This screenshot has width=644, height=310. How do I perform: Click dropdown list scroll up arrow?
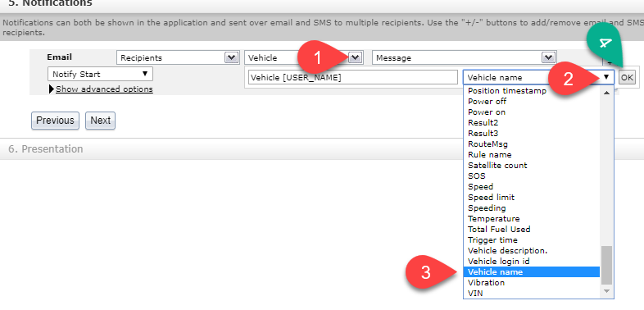(606, 93)
